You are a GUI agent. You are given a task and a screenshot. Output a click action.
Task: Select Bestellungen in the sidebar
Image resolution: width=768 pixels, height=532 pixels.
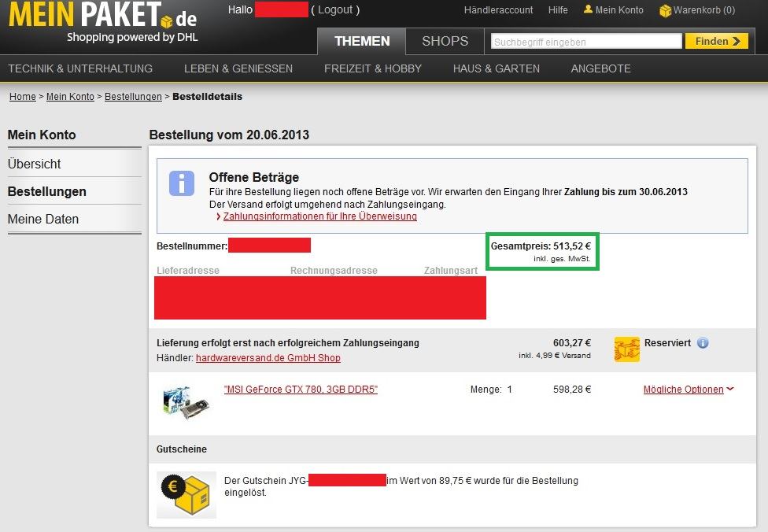coord(75,191)
